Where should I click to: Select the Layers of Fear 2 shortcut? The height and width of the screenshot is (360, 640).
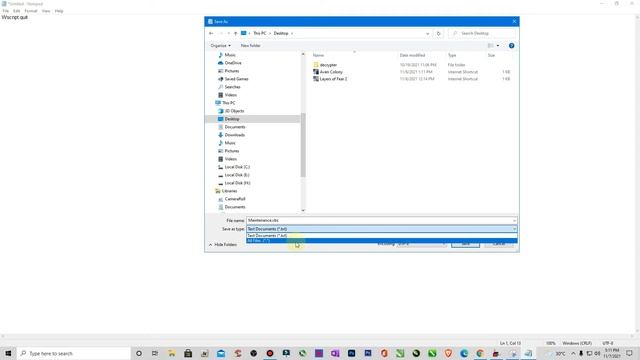333,79
